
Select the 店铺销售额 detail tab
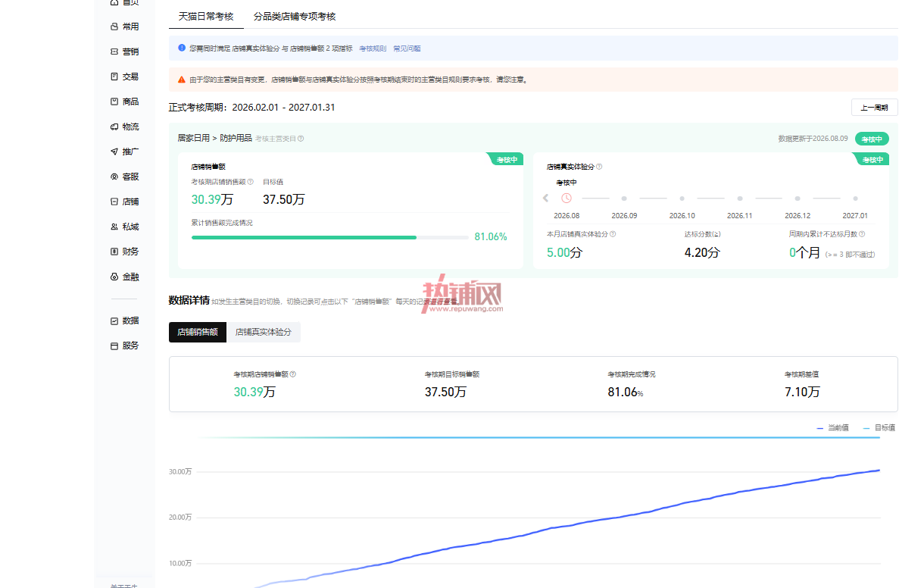click(198, 332)
